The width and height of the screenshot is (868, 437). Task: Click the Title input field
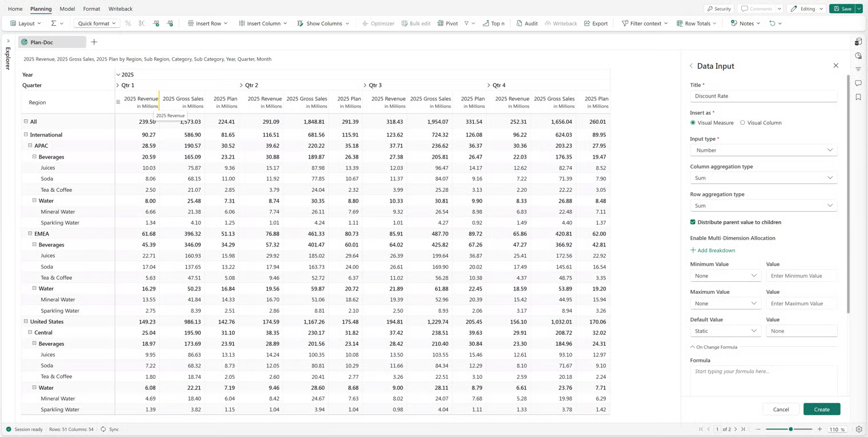click(x=763, y=96)
